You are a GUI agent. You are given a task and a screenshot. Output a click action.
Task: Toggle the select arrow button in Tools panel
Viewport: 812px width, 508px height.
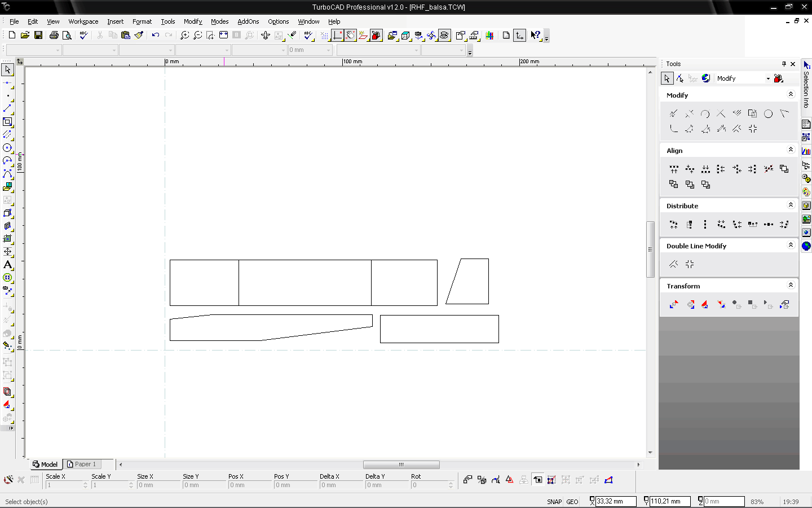pos(667,78)
